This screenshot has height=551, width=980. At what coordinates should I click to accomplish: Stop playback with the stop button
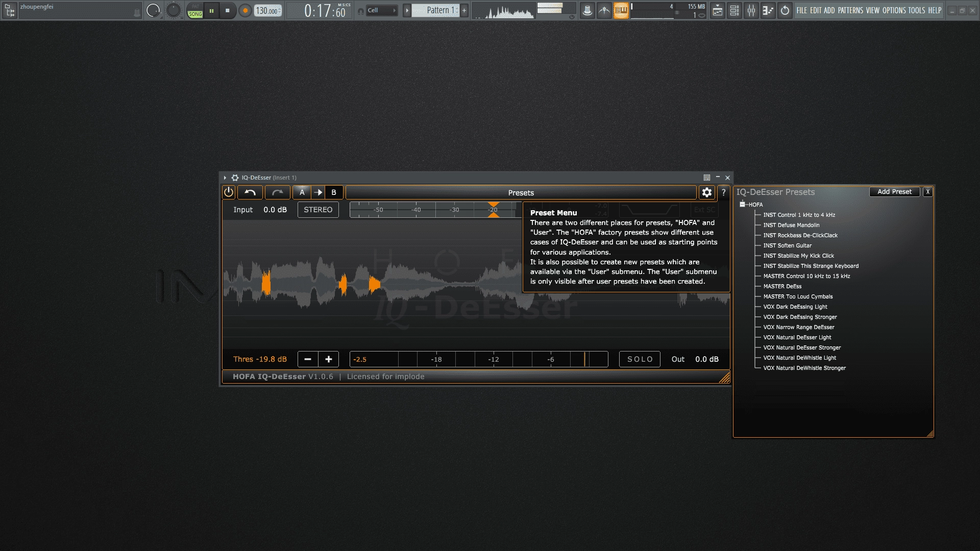click(227, 11)
